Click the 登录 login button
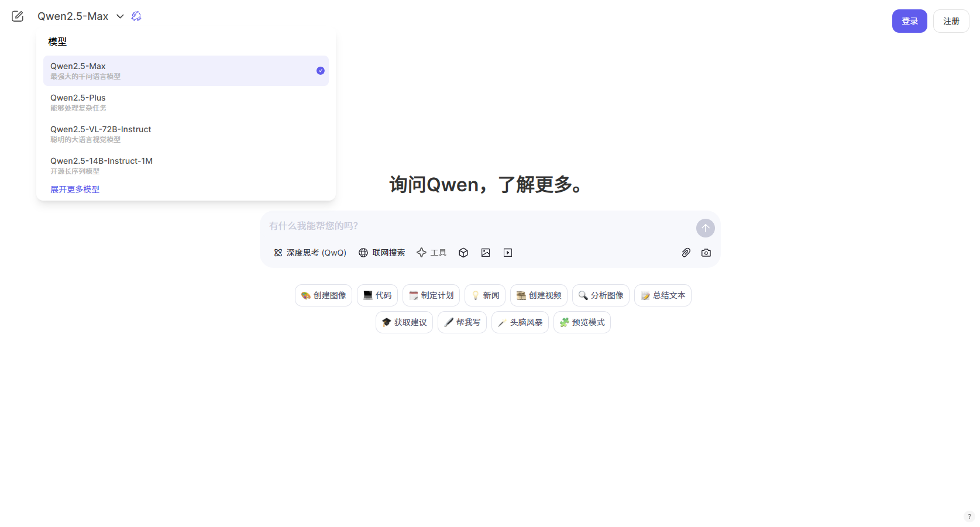This screenshot has height=527, width=980. pyautogui.click(x=909, y=21)
